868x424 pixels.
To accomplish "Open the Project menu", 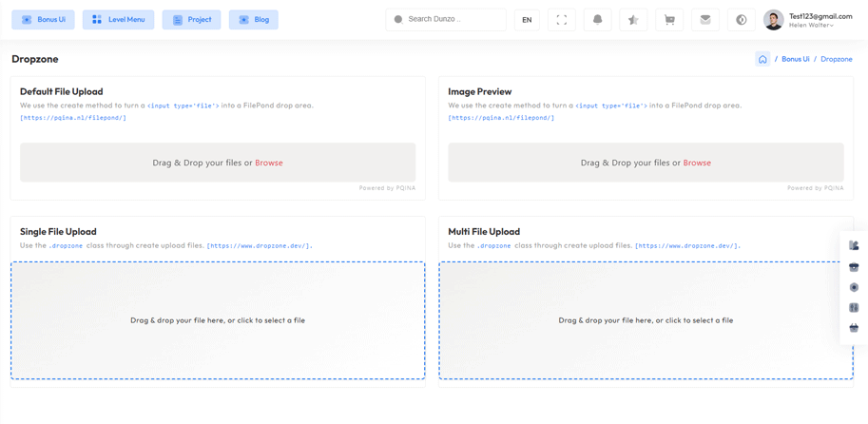I will pyautogui.click(x=192, y=19).
